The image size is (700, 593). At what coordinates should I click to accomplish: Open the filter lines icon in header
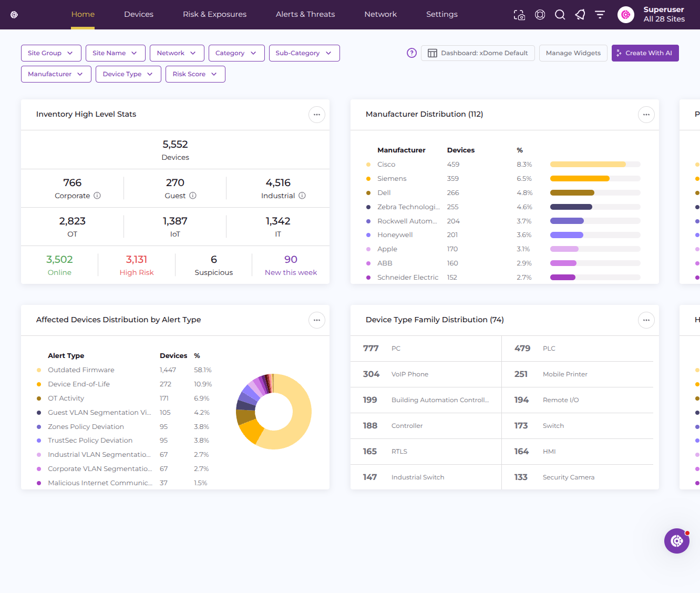(x=600, y=15)
